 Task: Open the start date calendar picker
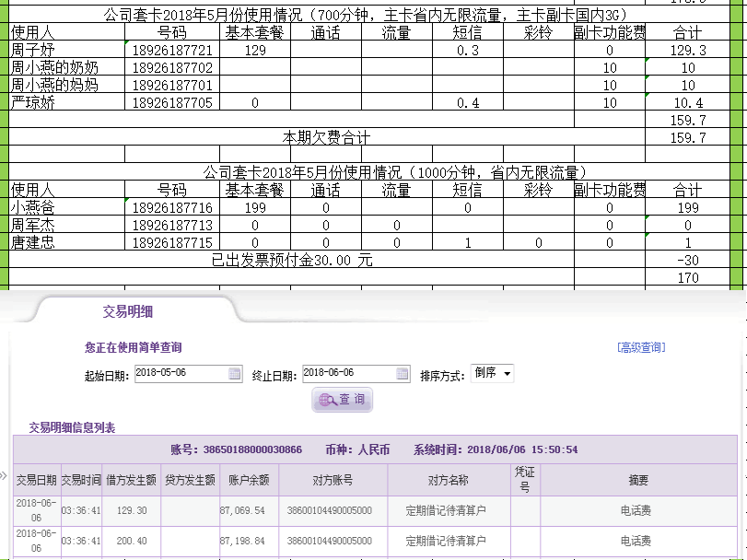(x=235, y=373)
